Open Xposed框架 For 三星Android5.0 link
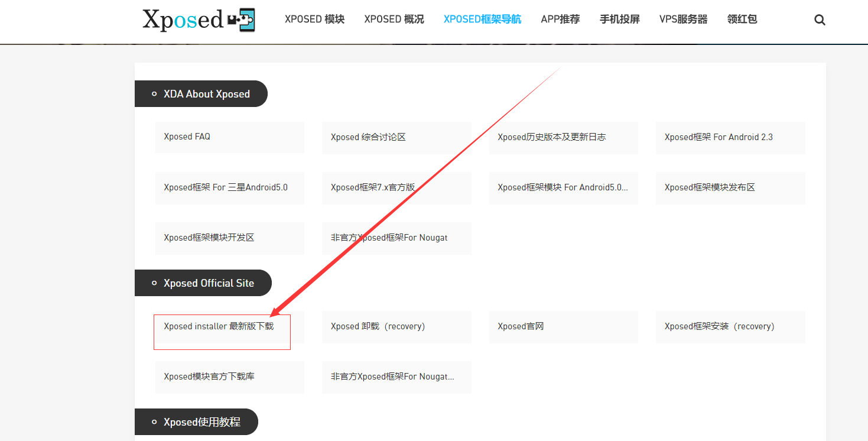 coord(230,188)
